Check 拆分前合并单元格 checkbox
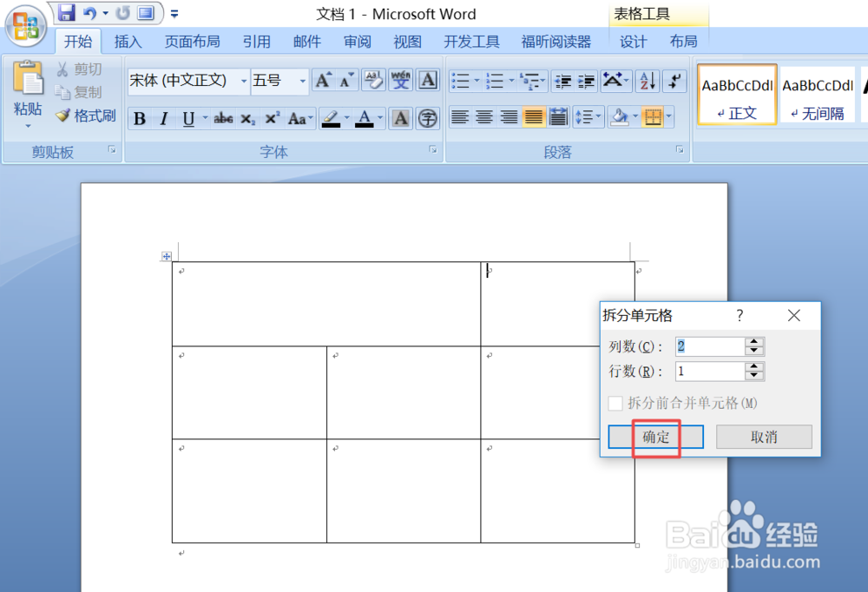Screen dimensions: 868x592 pos(615,403)
